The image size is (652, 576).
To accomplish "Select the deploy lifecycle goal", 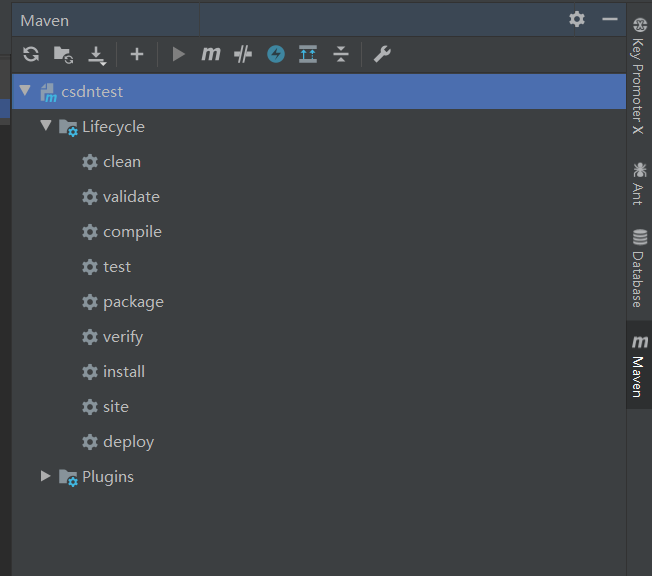I will (128, 442).
